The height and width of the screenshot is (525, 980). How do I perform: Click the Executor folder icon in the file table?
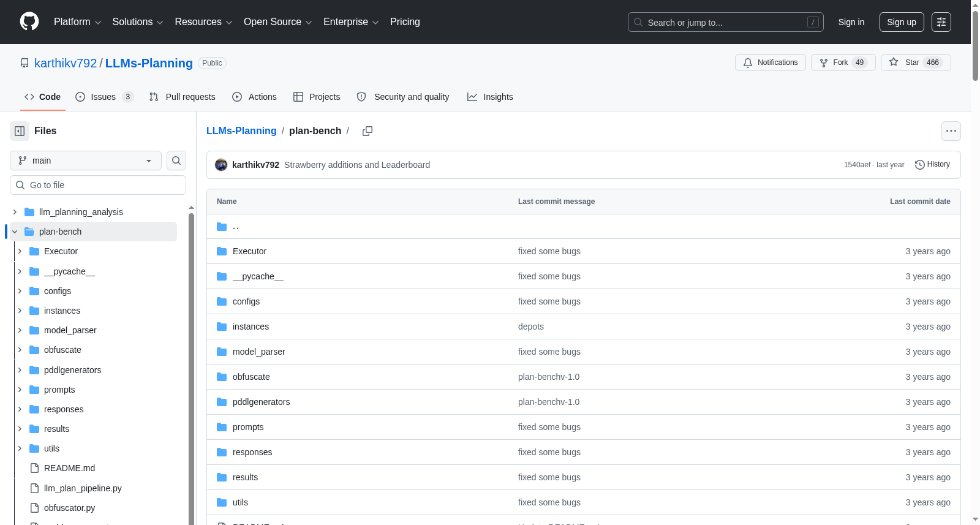pos(222,251)
